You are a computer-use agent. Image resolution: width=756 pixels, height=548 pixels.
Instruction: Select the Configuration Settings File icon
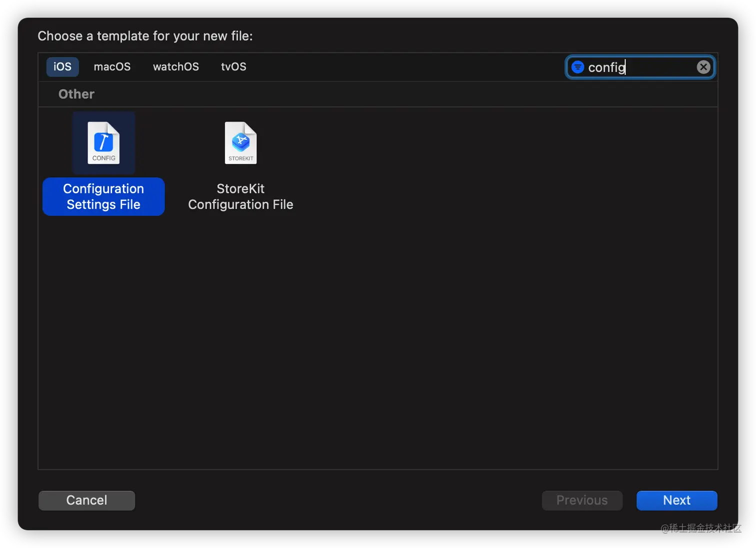tap(103, 143)
